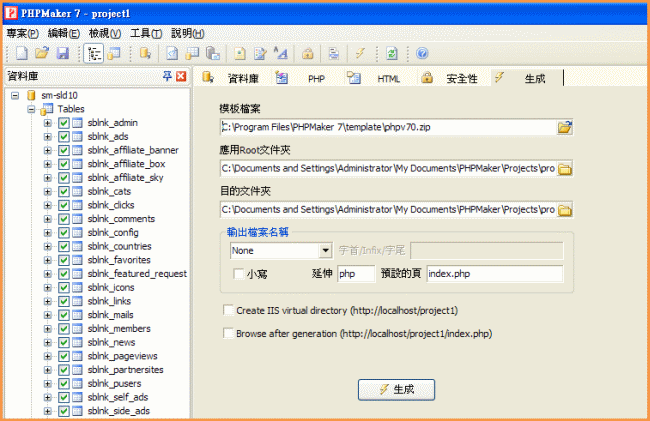The image size is (650, 421).
Task: Pin the 資料庫 panel with the pushpin icon
Action: (167, 76)
